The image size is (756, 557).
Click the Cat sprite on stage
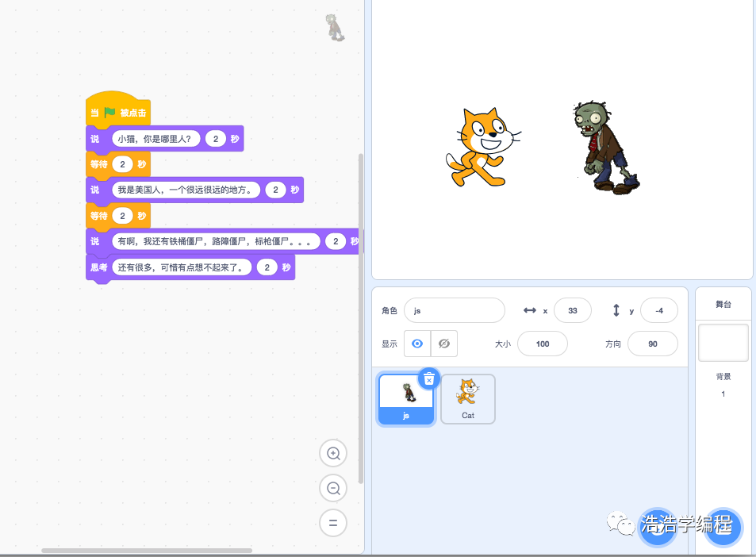click(482, 147)
